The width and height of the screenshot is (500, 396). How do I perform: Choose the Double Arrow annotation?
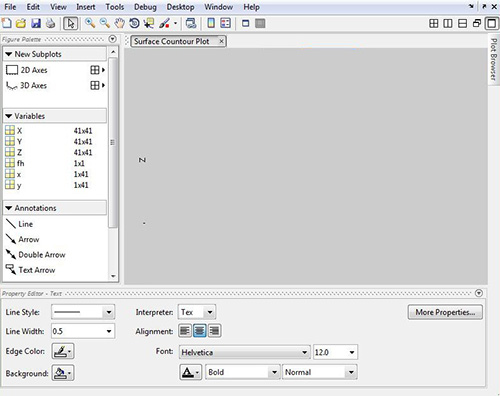click(x=36, y=255)
